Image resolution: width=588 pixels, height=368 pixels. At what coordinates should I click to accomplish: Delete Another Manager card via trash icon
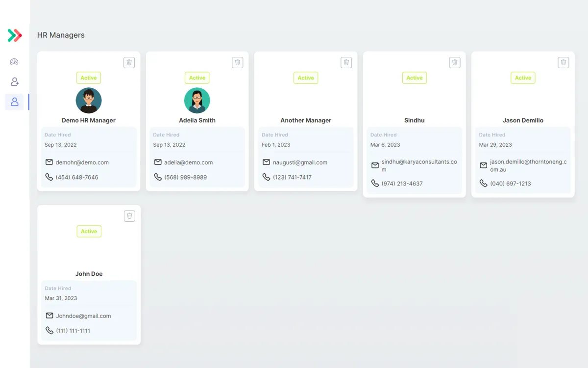[346, 62]
